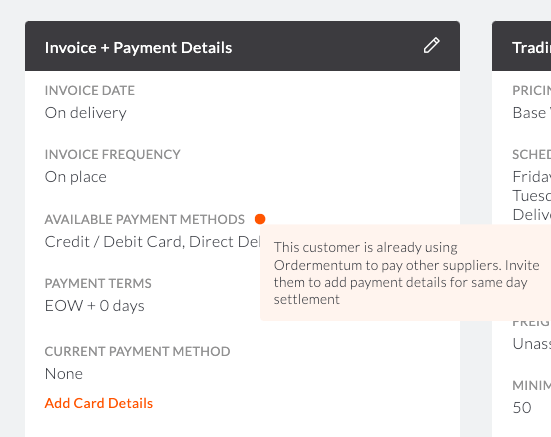Click the Invoice Frequency label
Image resolution: width=551 pixels, height=437 pixels.
(112, 155)
